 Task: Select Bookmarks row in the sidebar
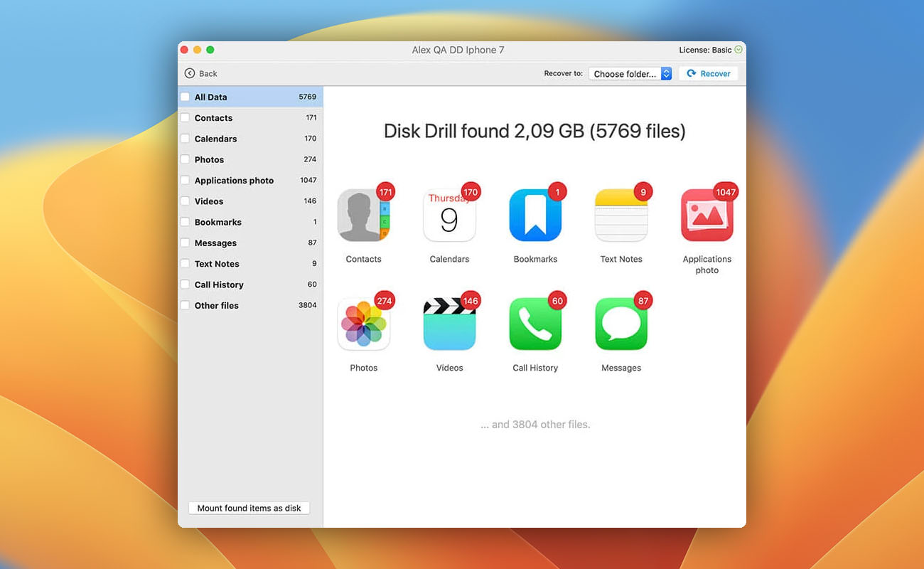click(250, 222)
